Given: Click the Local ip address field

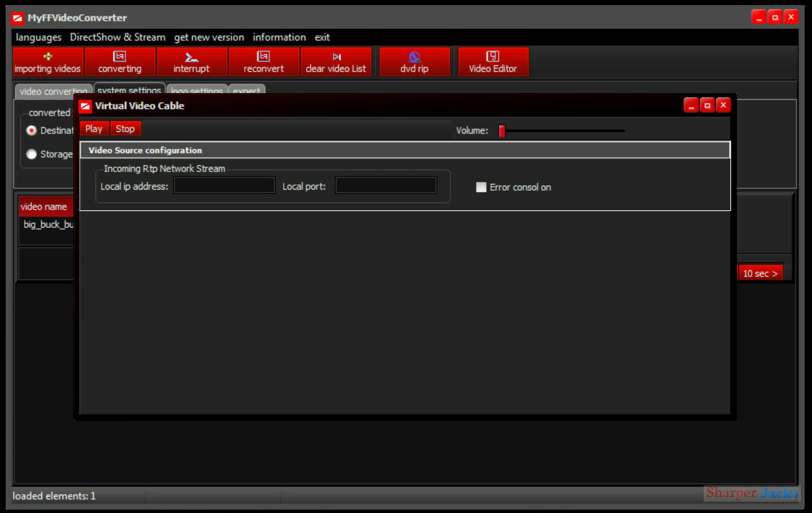Looking at the screenshot, I should coord(224,186).
